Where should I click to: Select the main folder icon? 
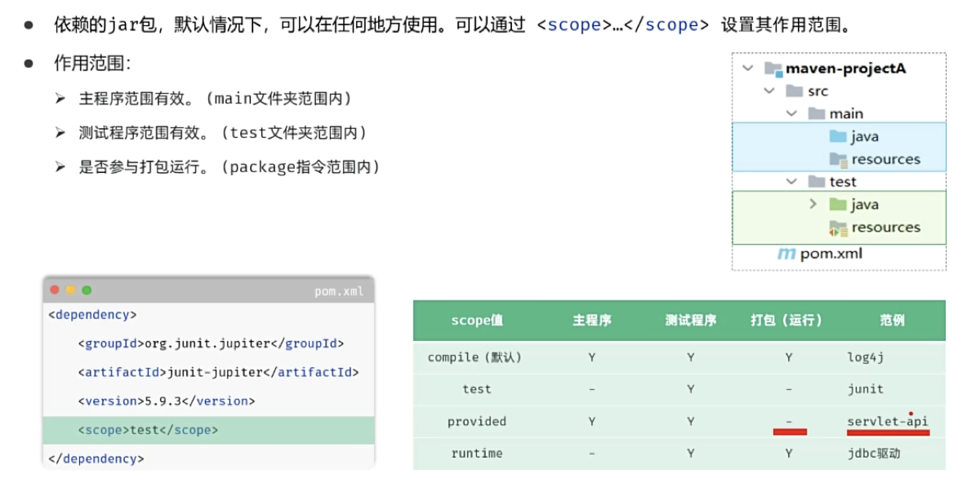click(817, 113)
